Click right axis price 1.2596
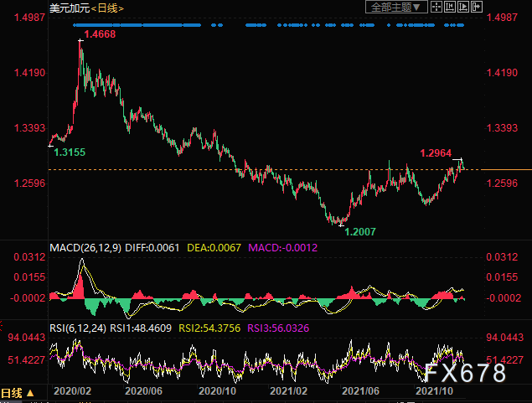 [502, 183]
